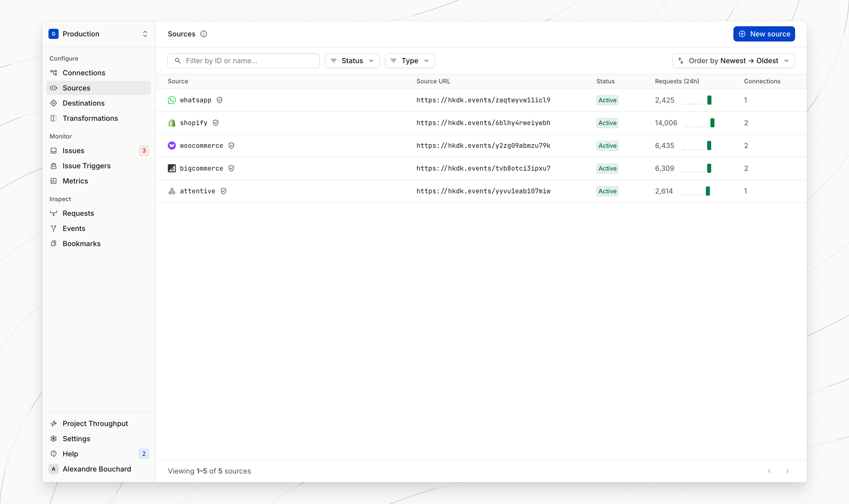This screenshot has width=849, height=504.
Task: Open the Type filter dropdown
Action: [409, 60]
